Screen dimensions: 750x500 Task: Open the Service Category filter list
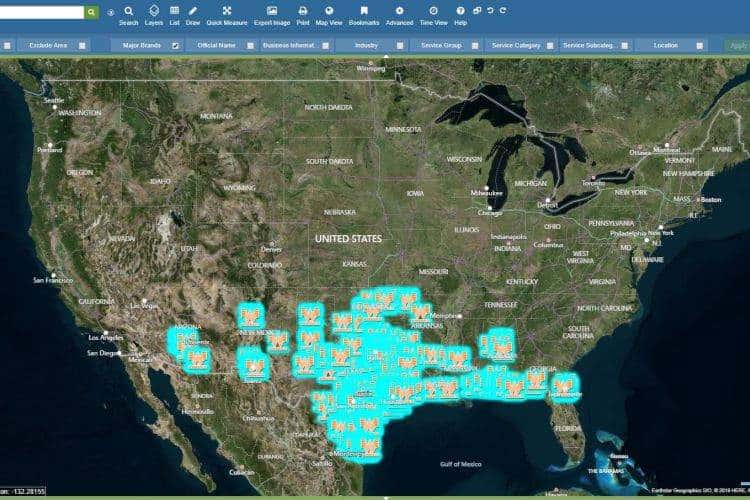[x=520, y=45]
